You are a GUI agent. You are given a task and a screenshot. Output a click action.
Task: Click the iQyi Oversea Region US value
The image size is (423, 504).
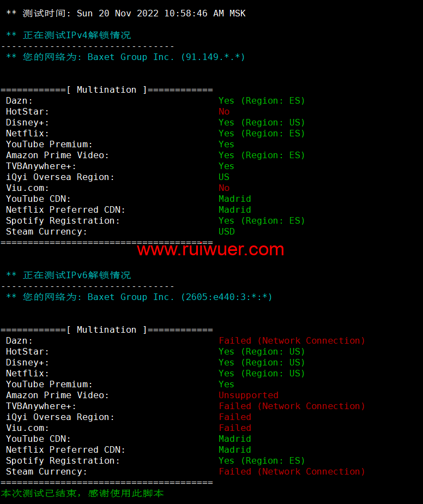point(224,177)
